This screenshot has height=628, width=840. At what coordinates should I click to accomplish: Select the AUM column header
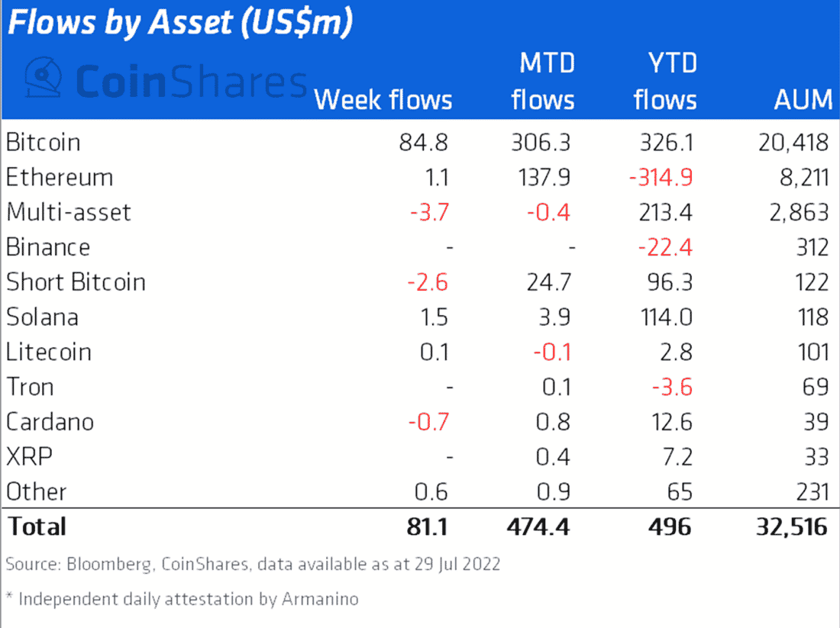(803, 100)
